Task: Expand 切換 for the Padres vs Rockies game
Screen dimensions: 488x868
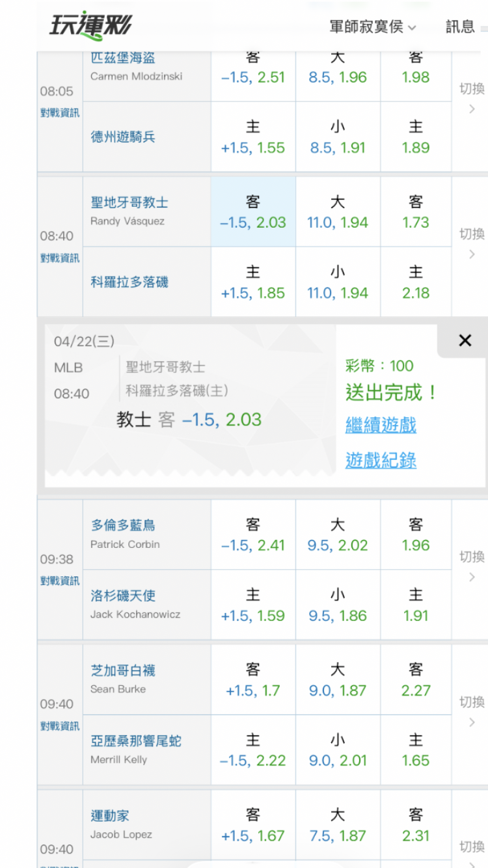Action: tap(472, 243)
